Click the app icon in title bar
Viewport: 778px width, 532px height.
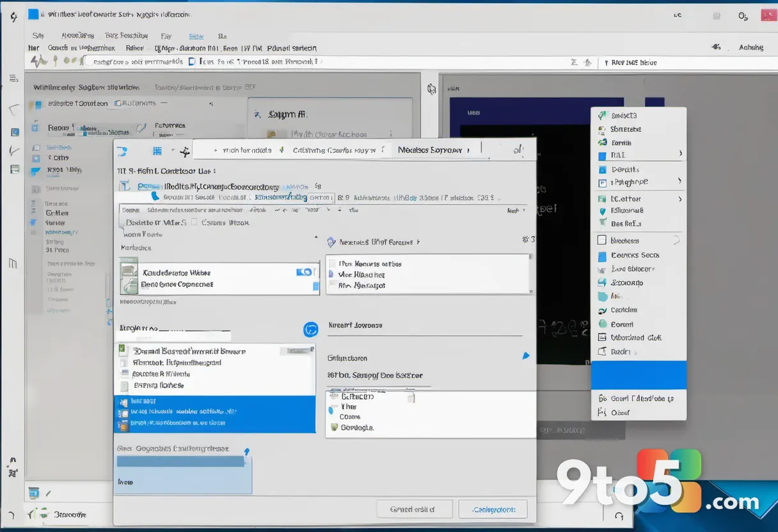point(33,14)
